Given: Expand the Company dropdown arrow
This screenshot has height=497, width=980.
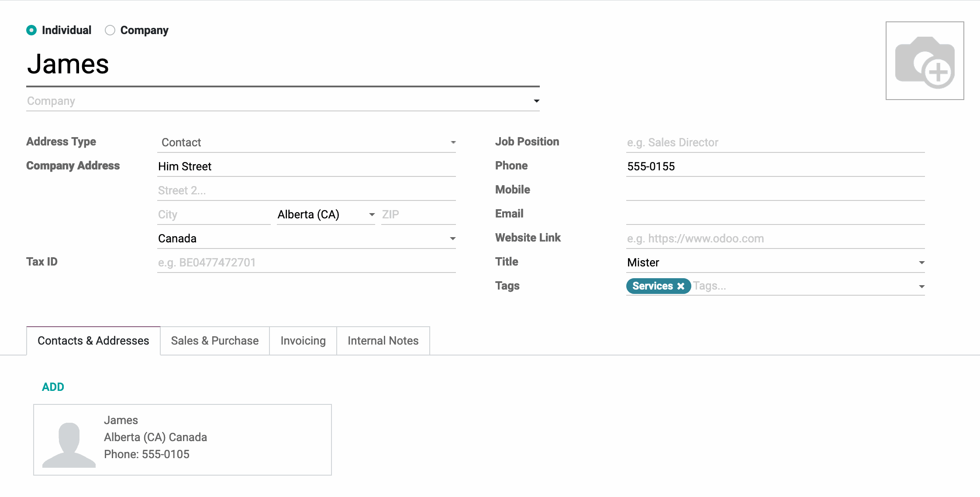Looking at the screenshot, I should tap(536, 101).
